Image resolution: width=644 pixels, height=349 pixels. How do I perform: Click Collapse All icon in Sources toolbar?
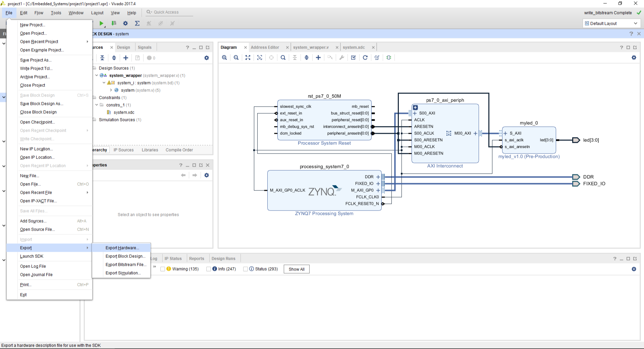[x=102, y=58]
